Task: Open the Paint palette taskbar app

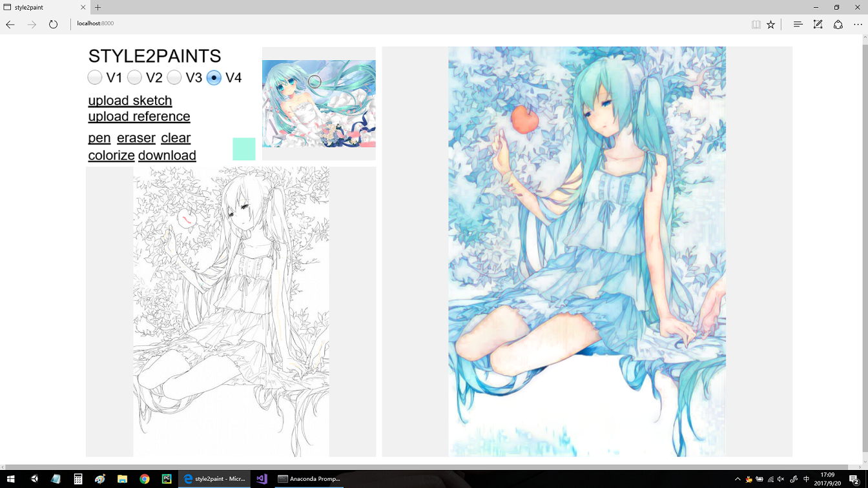Action: click(100, 479)
